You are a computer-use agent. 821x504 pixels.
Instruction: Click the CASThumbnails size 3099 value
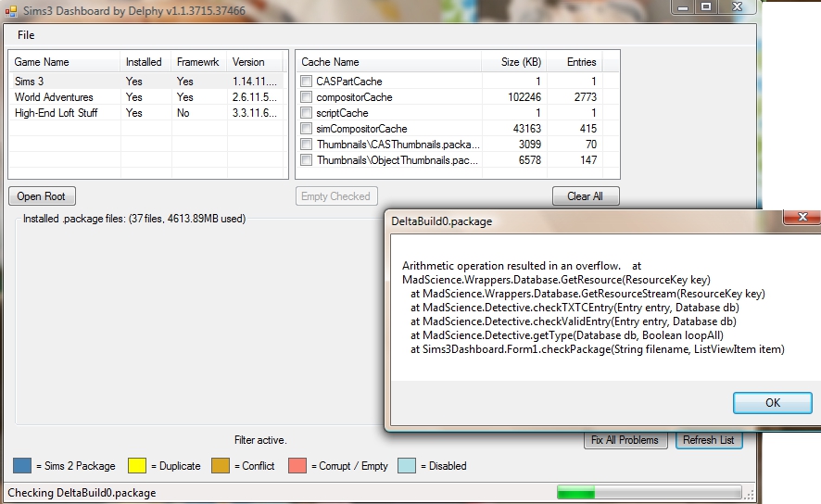pyautogui.click(x=530, y=144)
